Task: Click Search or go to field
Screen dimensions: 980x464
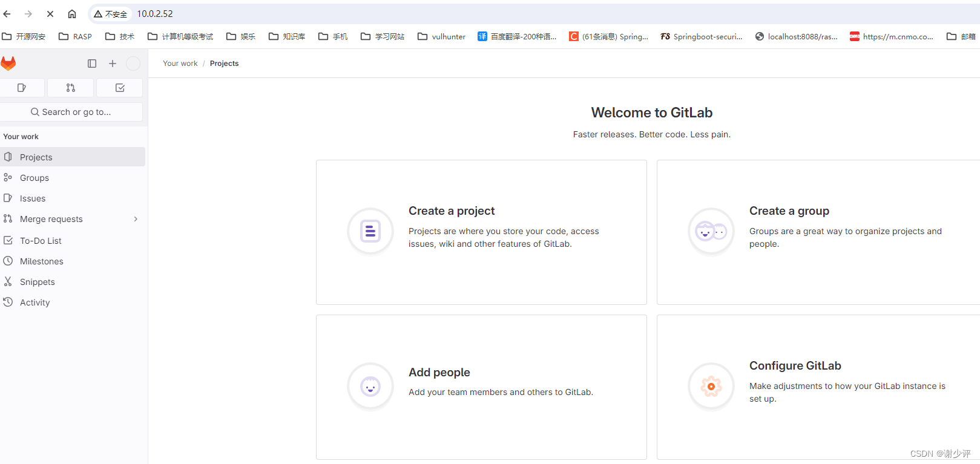Action: 71,112
